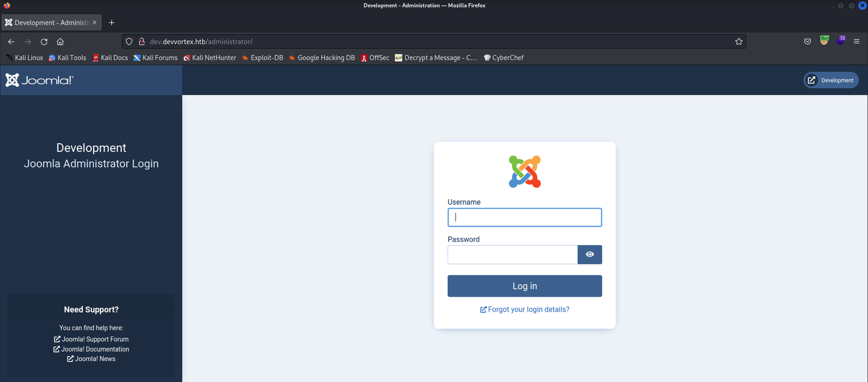Open Joomla! News link
The width and height of the screenshot is (868, 382).
[91, 359]
